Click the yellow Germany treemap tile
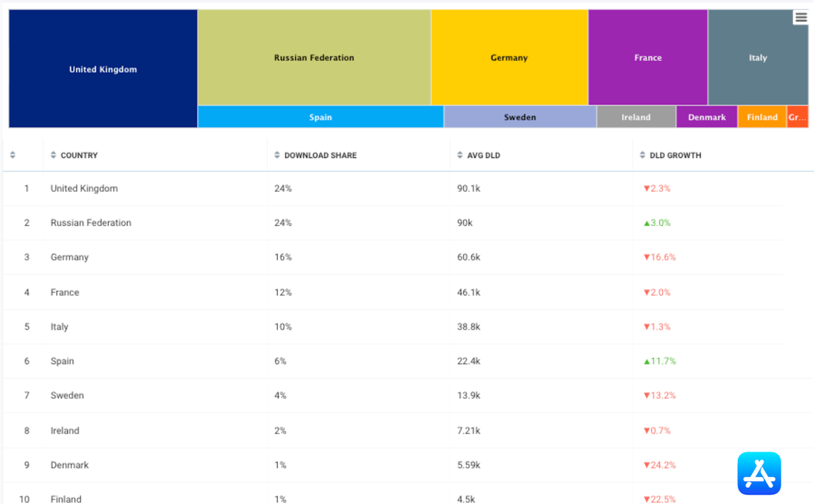Image resolution: width=814 pixels, height=504 pixels. tap(509, 58)
